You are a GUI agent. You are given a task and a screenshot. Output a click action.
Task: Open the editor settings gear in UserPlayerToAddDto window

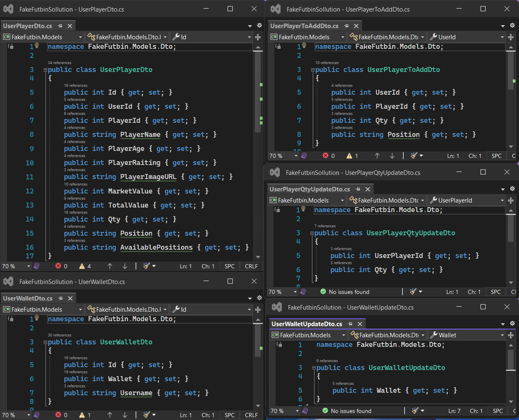point(512,26)
